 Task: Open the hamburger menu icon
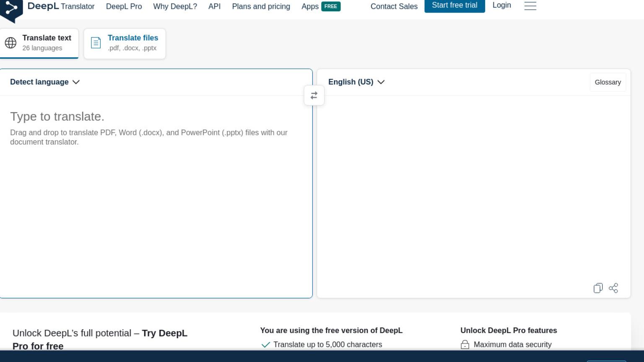click(530, 6)
